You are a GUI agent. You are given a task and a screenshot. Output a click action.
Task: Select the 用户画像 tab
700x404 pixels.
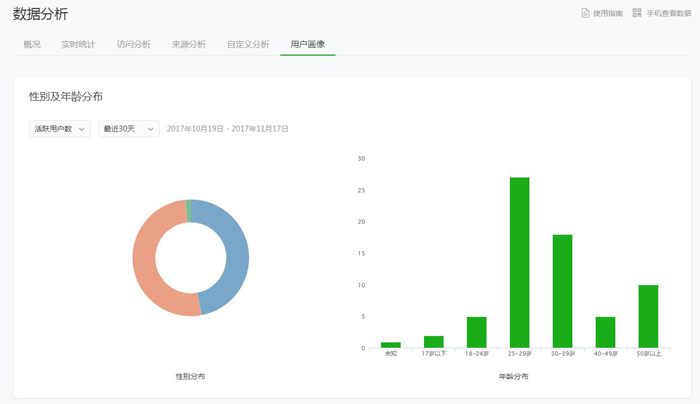tap(307, 44)
